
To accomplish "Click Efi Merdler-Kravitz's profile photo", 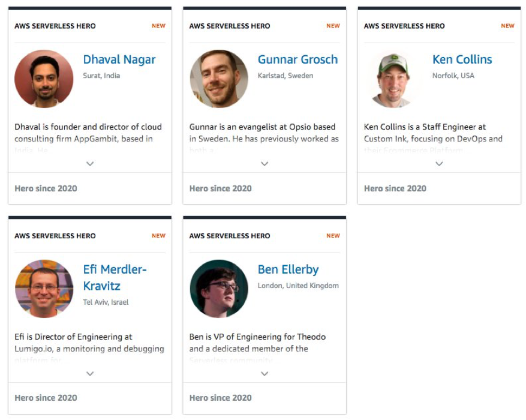I will pyautogui.click(x=44, y=289).
